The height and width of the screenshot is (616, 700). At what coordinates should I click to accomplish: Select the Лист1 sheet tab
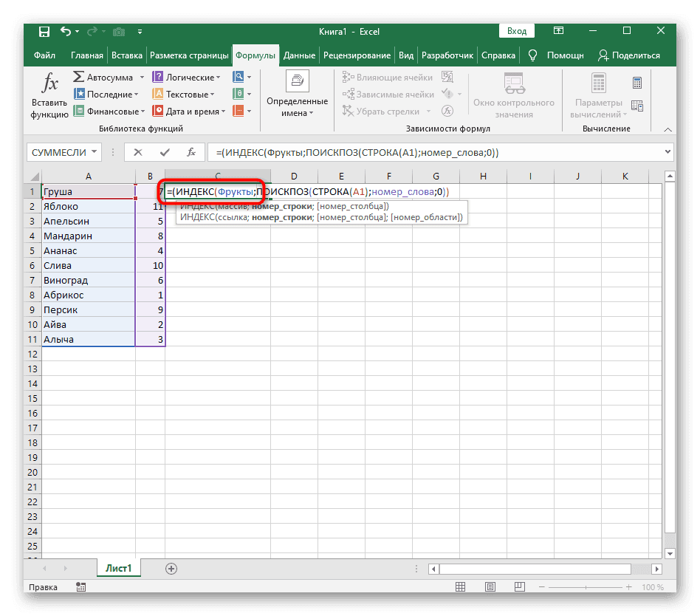(118, 568)
